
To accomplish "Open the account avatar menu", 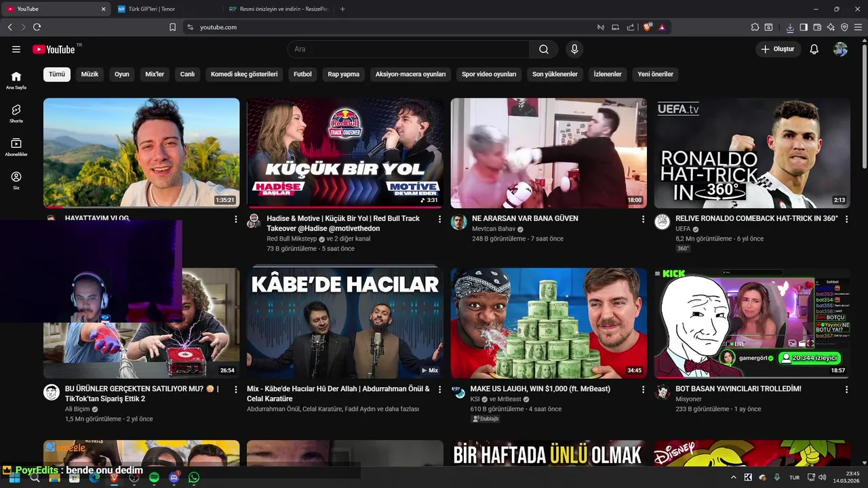I will pyautogui.click(x=841, y=49).
